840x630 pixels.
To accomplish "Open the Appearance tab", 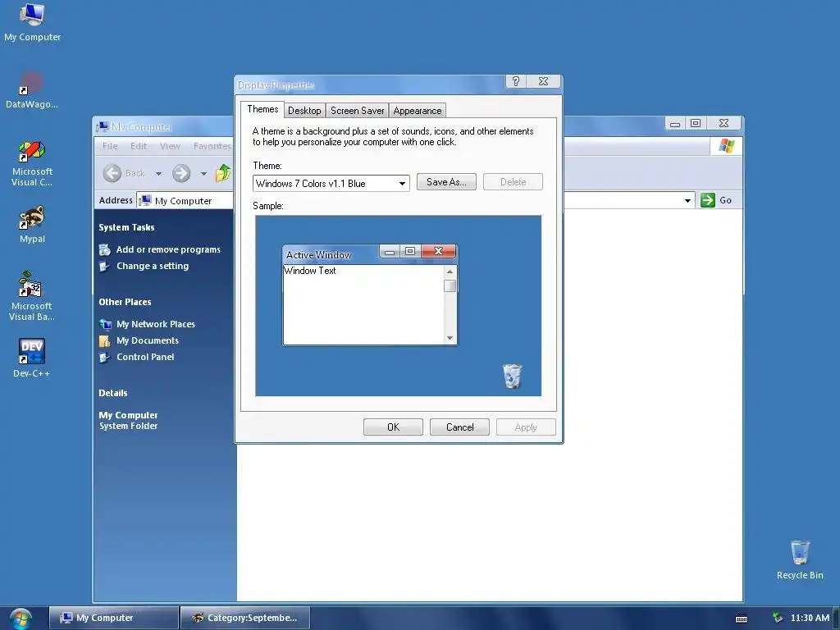I will coord(418,111).
